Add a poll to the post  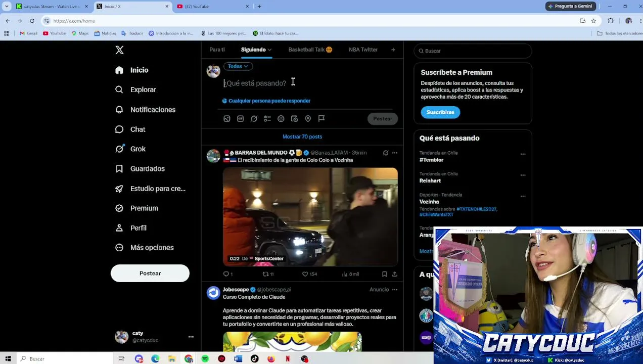267,119
